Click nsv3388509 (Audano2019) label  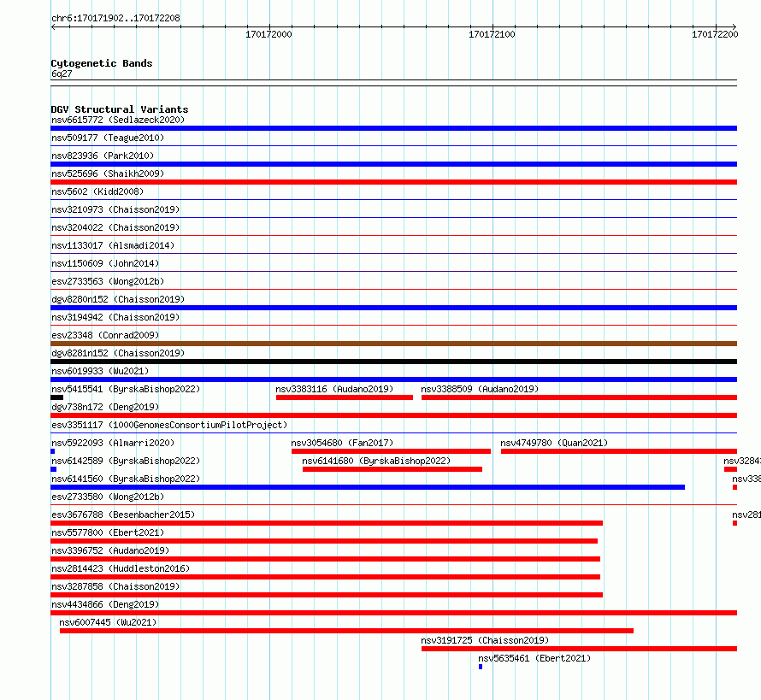pyautogui.click(x=480, y=389)
